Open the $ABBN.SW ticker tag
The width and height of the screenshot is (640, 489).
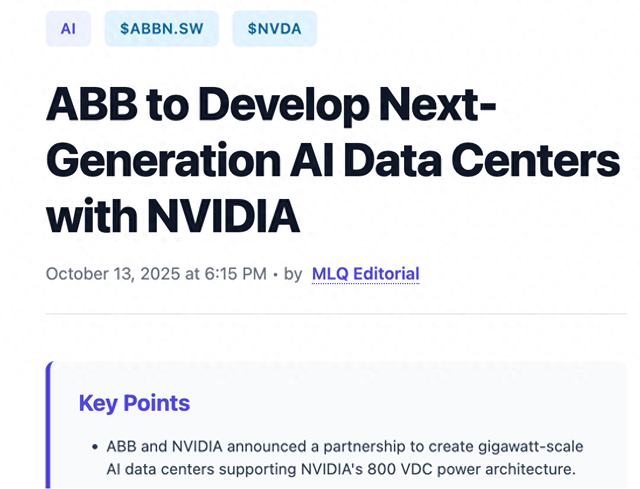[x=161, y=29]
